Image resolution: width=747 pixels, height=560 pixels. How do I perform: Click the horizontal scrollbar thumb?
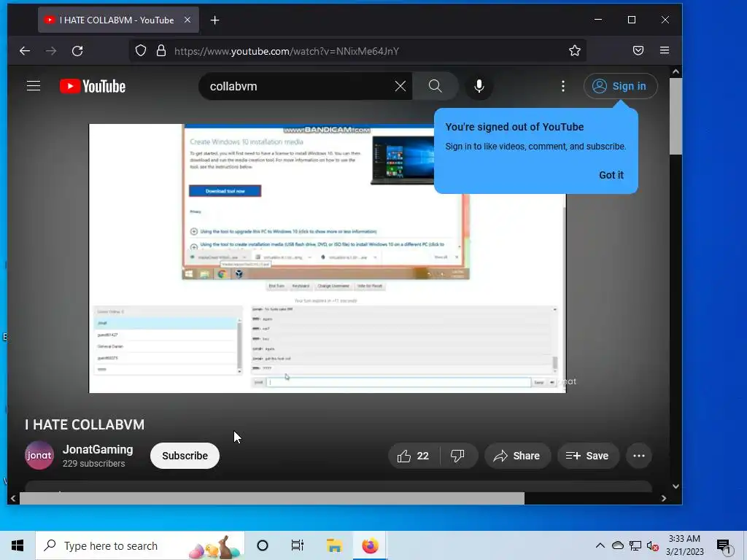click(x=271, y=498)
